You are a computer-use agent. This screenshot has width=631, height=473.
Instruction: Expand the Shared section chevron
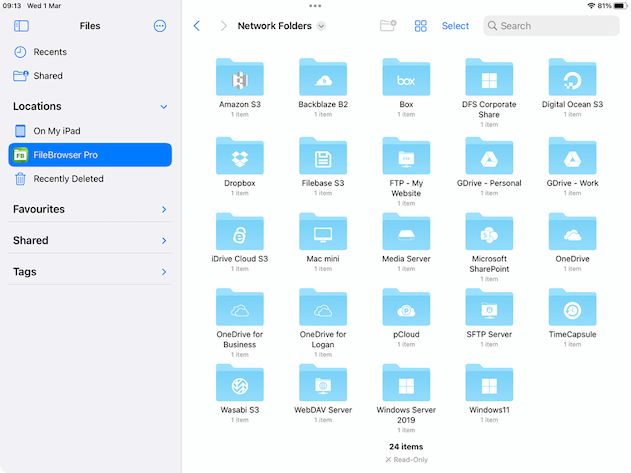pyautogui.click(x=164, y=241)
